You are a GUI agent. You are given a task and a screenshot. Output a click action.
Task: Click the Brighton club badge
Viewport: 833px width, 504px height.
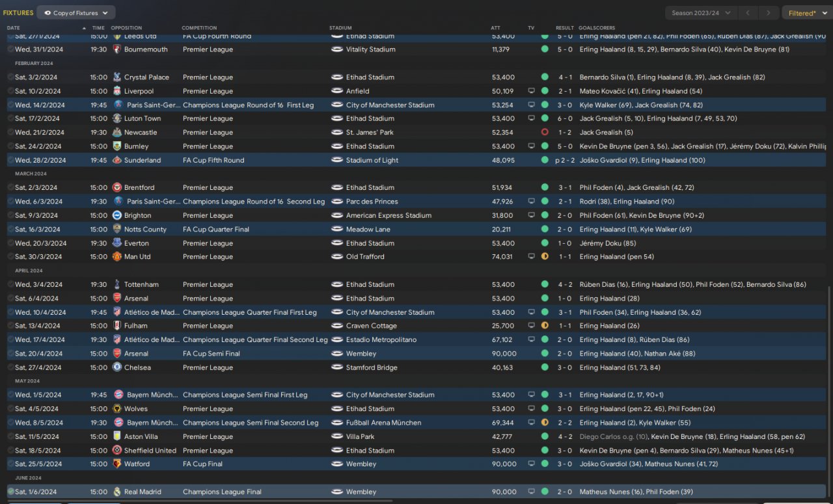coord(117,215)
